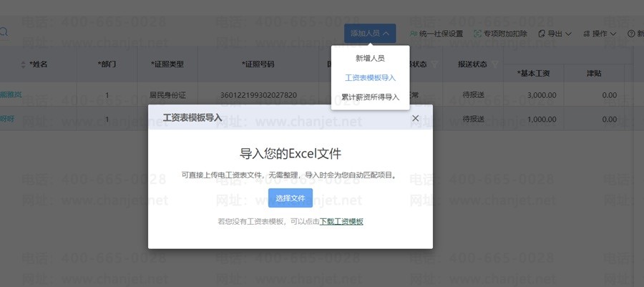This screenshot has height=287, width=644.
Task: Select 新增人员 from the menu
Action: point(370,58)
